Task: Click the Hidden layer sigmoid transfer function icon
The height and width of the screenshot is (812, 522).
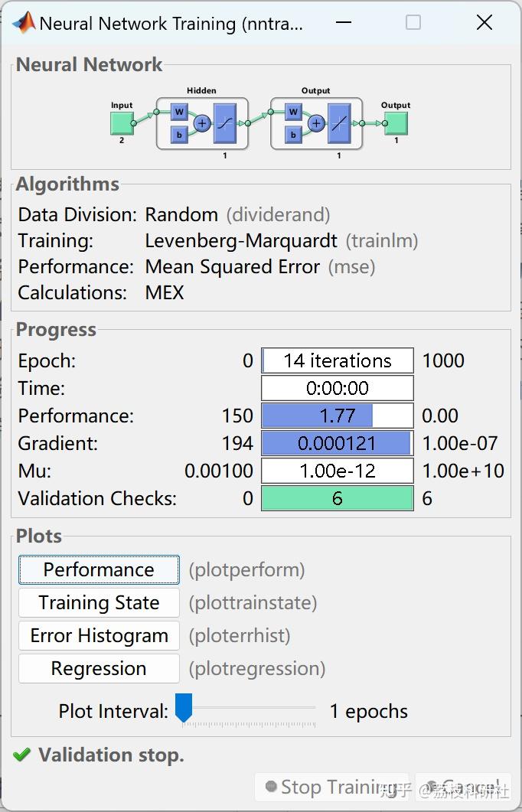Action: point(225,123)
